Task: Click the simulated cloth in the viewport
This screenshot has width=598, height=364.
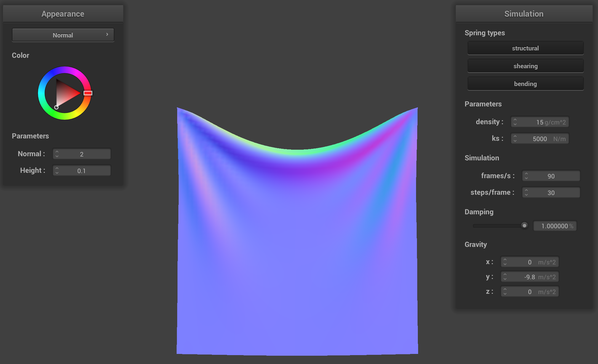Action: pos(297,237)
